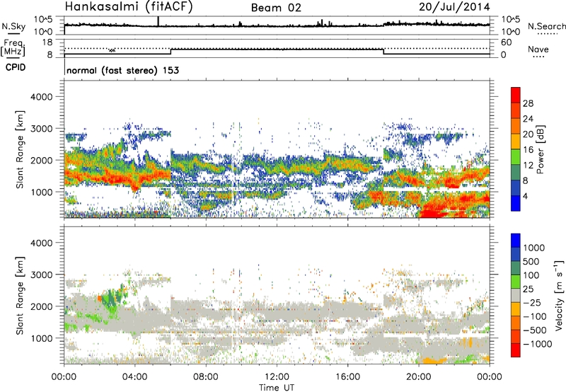Image resolution: width=566 pixels, height=392 pixels.
Task: Select the CPID row label
Action: (x=16, y=67)
